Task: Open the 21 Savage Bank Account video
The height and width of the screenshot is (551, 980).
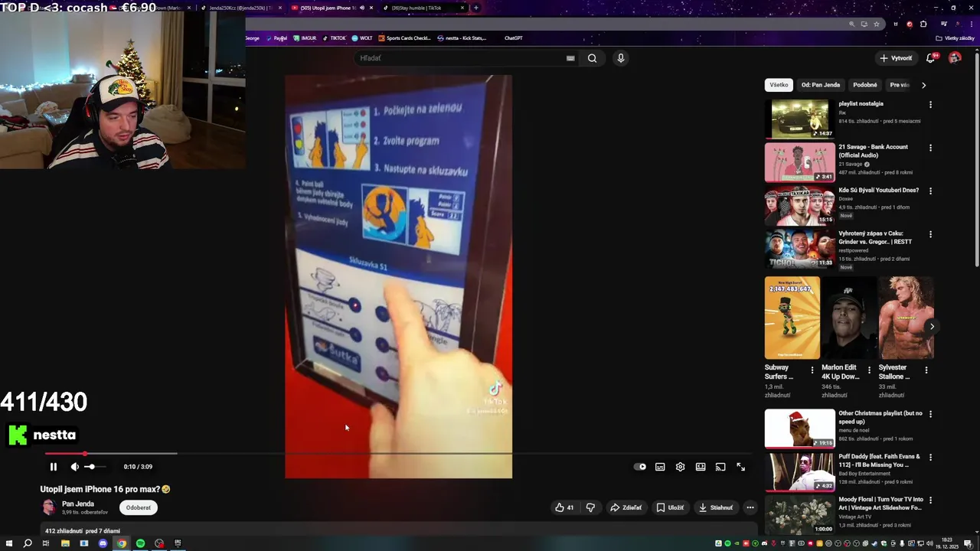Action: [x=799, y=162]
